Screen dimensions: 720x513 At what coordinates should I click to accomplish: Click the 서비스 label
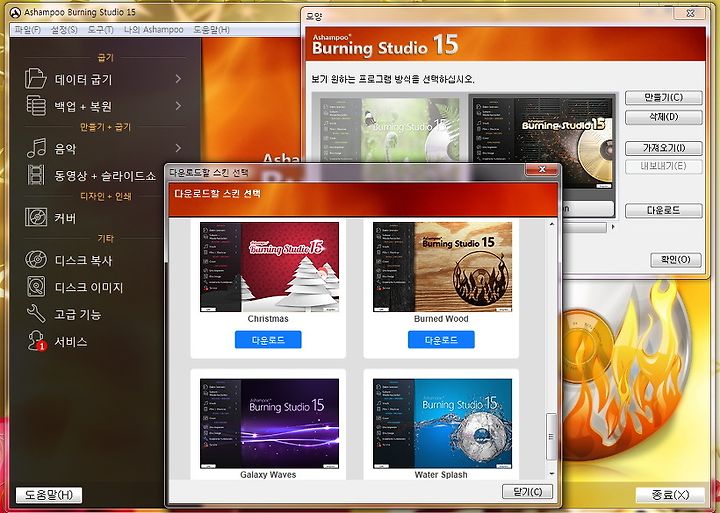coord(71,342)
